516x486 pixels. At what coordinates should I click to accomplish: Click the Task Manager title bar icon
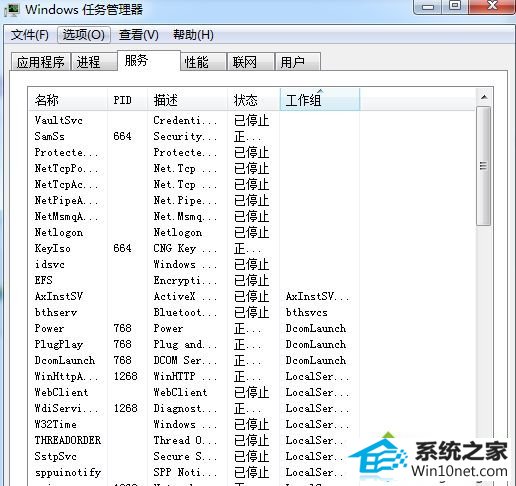12,9
